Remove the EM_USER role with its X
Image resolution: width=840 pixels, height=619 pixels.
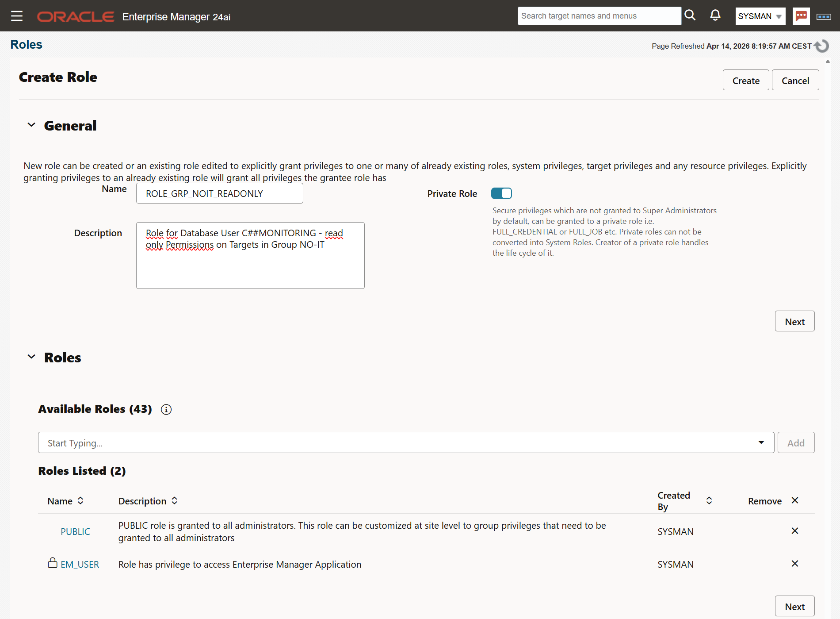click(x=794, y=564)
